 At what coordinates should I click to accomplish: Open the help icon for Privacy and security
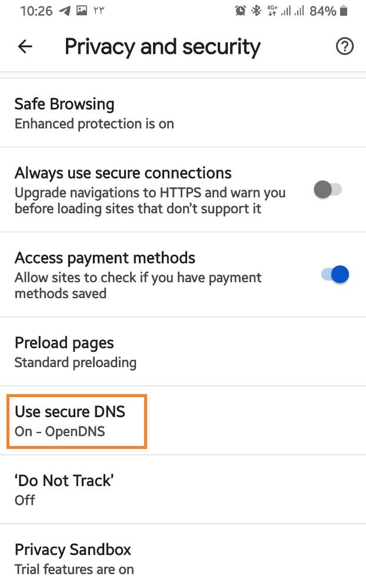pos(345,47)
